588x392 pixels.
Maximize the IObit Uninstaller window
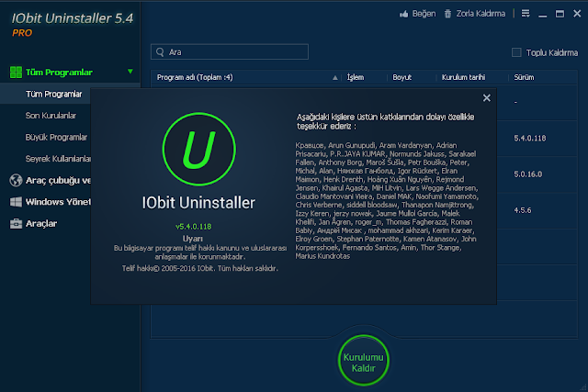[560, 14]
